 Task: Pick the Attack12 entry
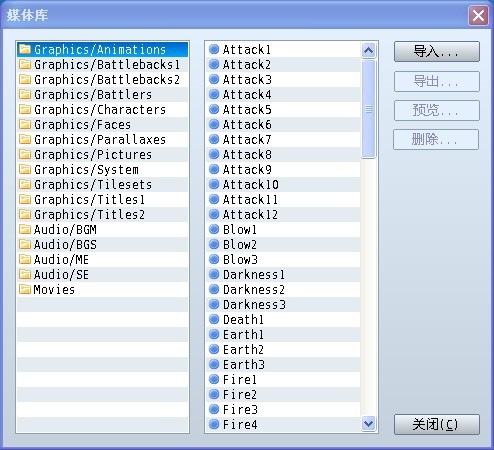[283, 214]
